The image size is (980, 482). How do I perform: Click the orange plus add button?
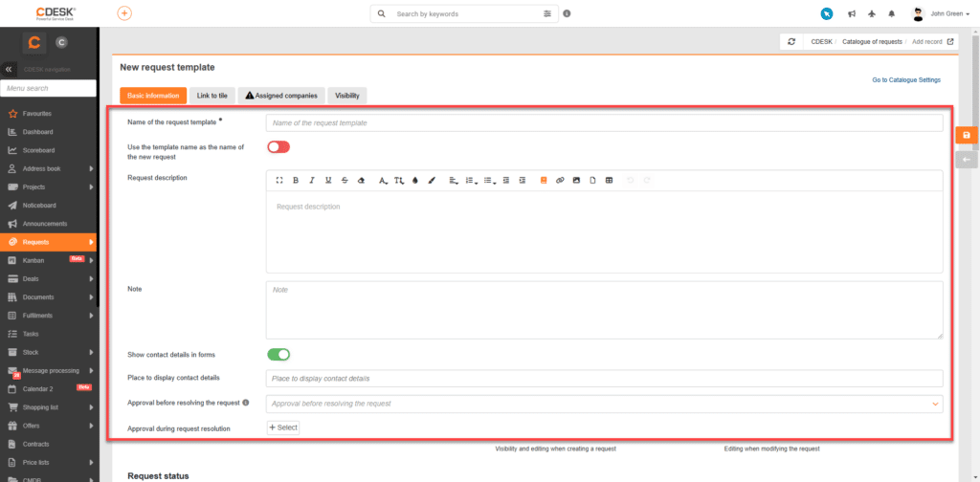tap(125, 13)
